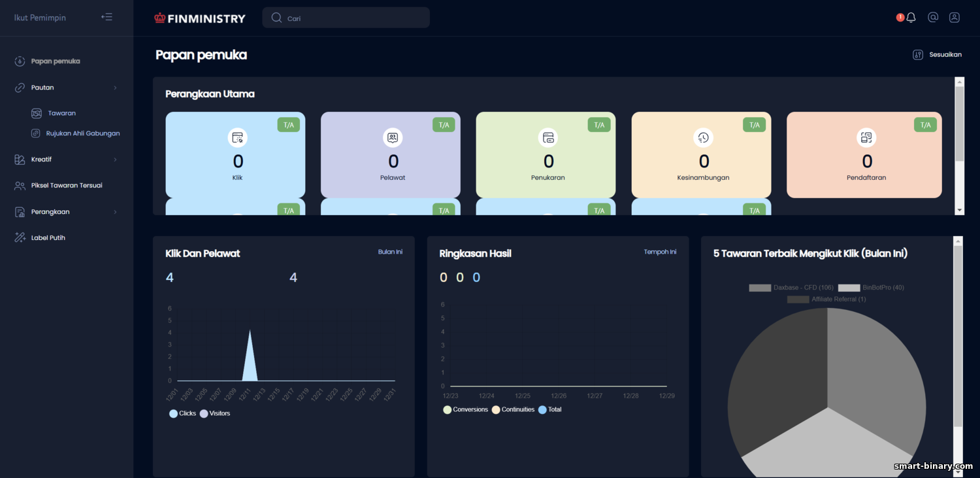Image resolution: width=980 pixels, height=478 pixels.
Task: Click the "Ringkasan Hasil" chart title
Action: coord(475,254)
